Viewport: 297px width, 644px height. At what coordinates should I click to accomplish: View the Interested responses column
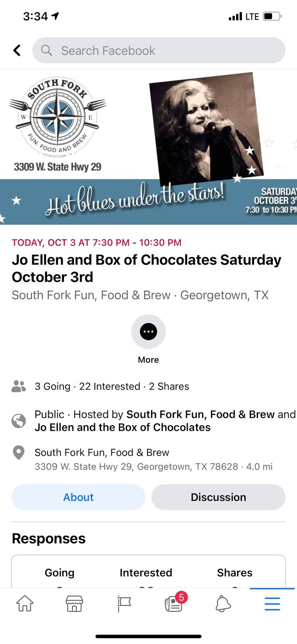coord(146,573)
